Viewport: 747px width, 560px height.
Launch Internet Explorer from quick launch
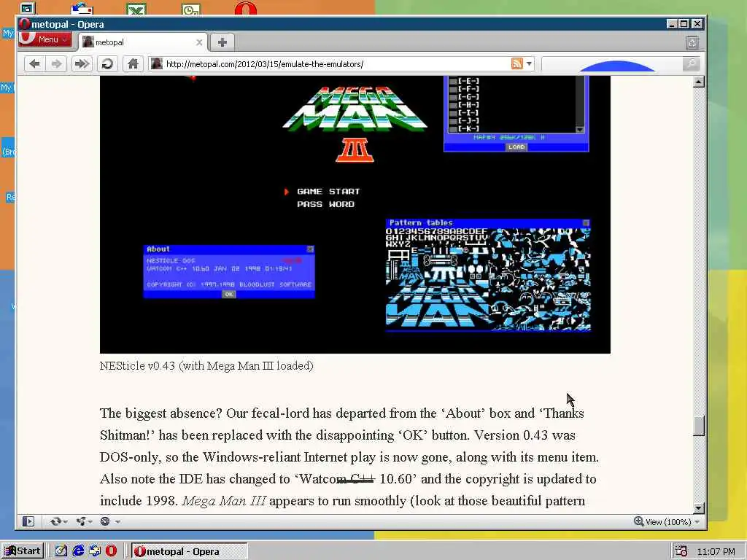[77, 551]
